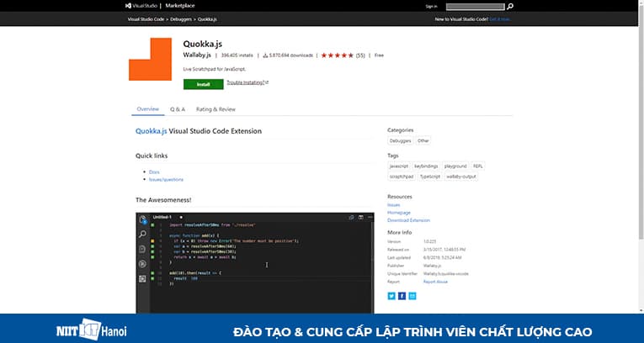The image size is (644, 343).
Task: Share on Twitter icon
Action: coord(391,296)
